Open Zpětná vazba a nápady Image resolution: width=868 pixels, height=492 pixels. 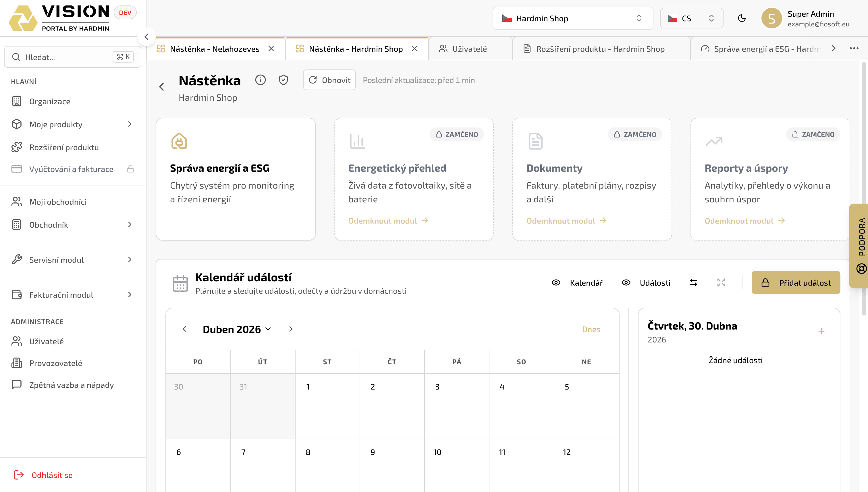73,385
